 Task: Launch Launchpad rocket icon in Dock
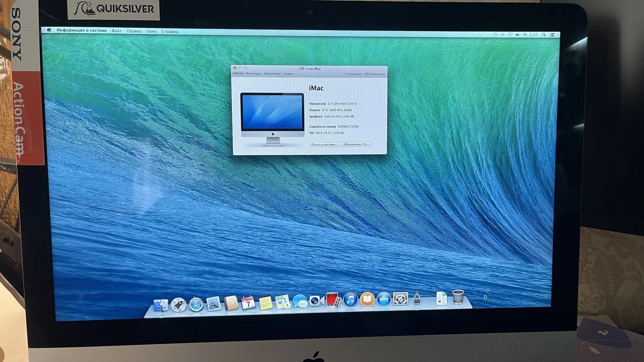[178, 305]
